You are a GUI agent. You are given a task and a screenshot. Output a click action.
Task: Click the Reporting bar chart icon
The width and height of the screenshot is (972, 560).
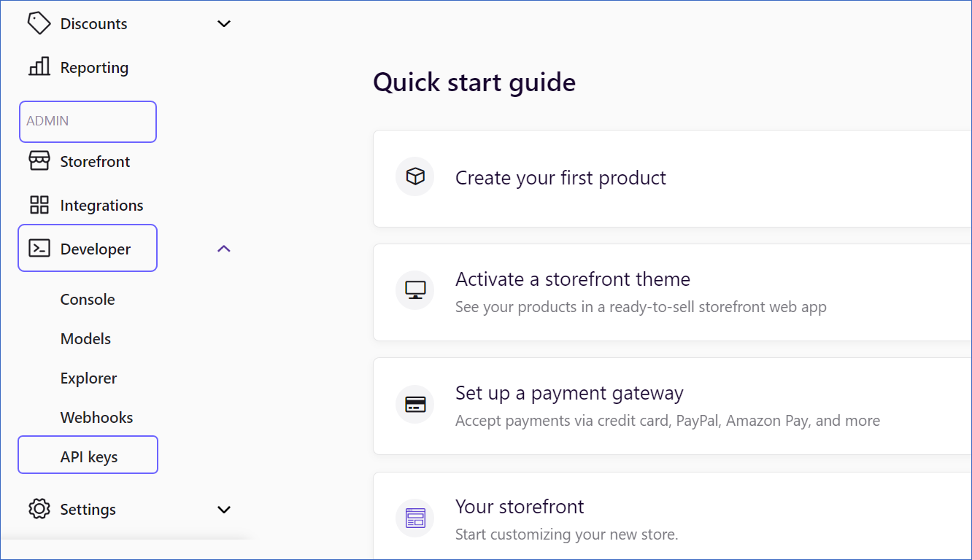(x=39, y=67)
